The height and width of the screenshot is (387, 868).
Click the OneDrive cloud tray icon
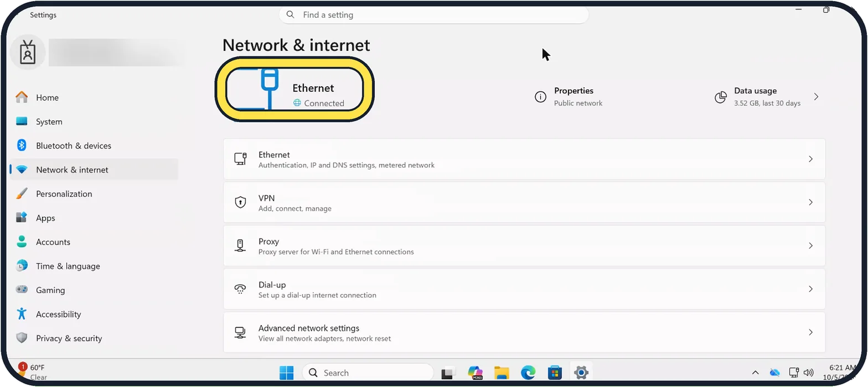pos(775,373)
